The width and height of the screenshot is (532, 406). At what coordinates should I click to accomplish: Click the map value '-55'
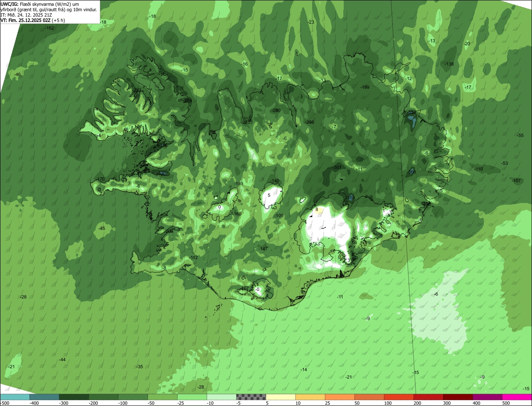[520, 136]
